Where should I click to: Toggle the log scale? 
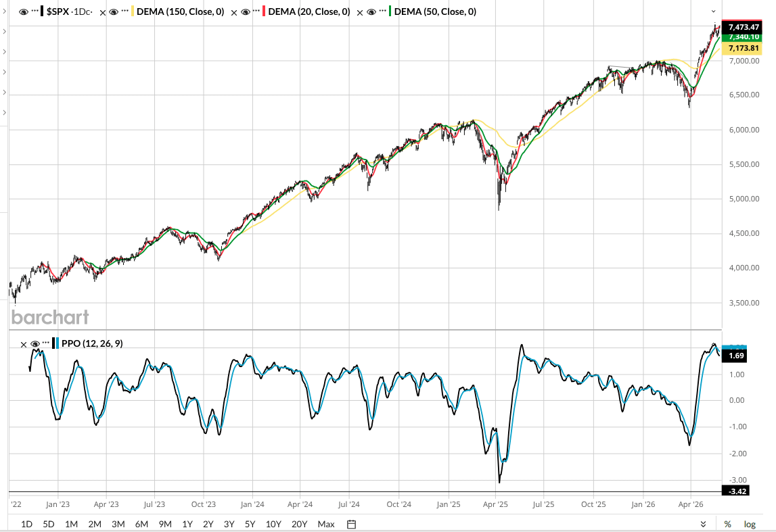tap(750, 524)
